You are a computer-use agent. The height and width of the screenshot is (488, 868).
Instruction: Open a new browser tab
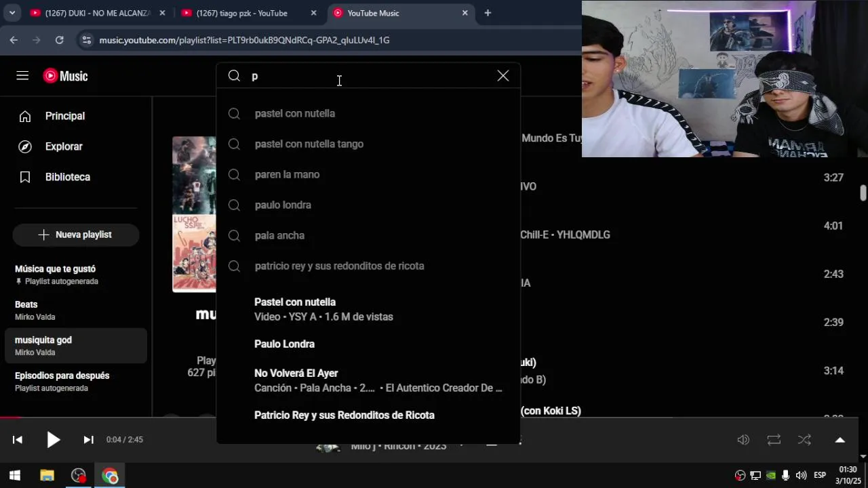click(488, 13)
